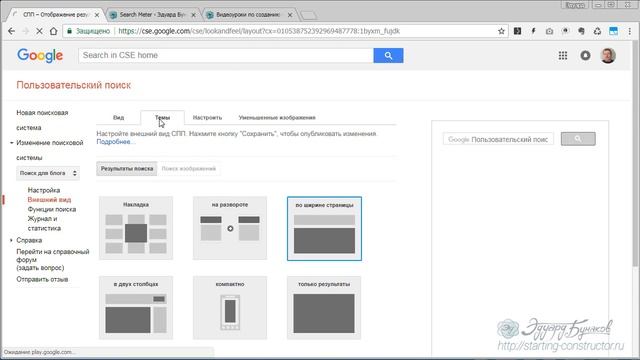
Task: Open the Настроить tab
Action: coord(207,118)
